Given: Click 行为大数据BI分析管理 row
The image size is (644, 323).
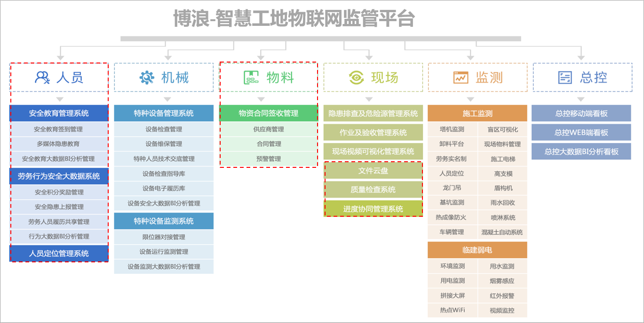Looking at the screenshot, I should [59, 236].
